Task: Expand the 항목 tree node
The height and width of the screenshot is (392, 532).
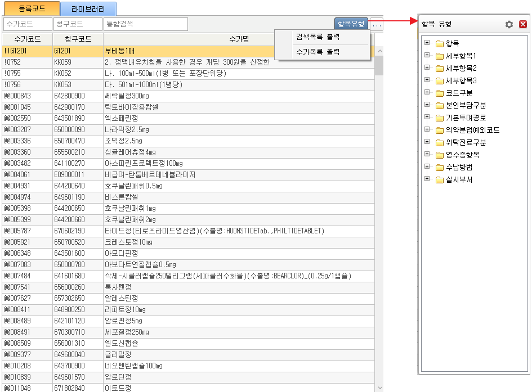Action: click(x=427, y=43)
